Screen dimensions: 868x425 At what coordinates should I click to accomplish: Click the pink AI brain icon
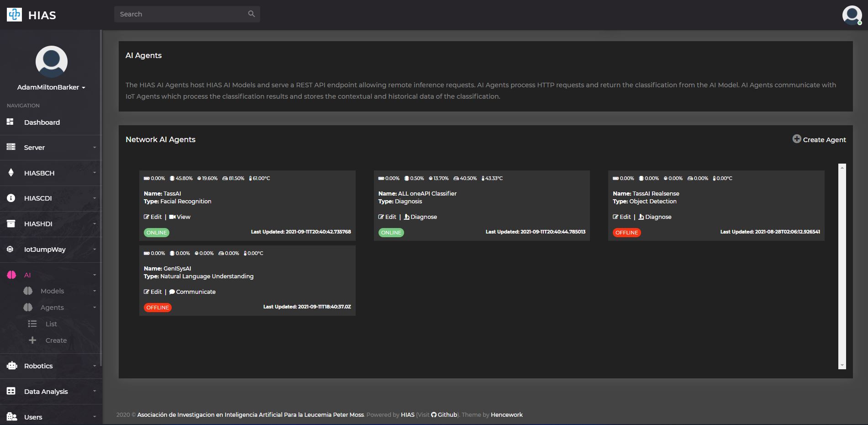[x=11, y=275]
